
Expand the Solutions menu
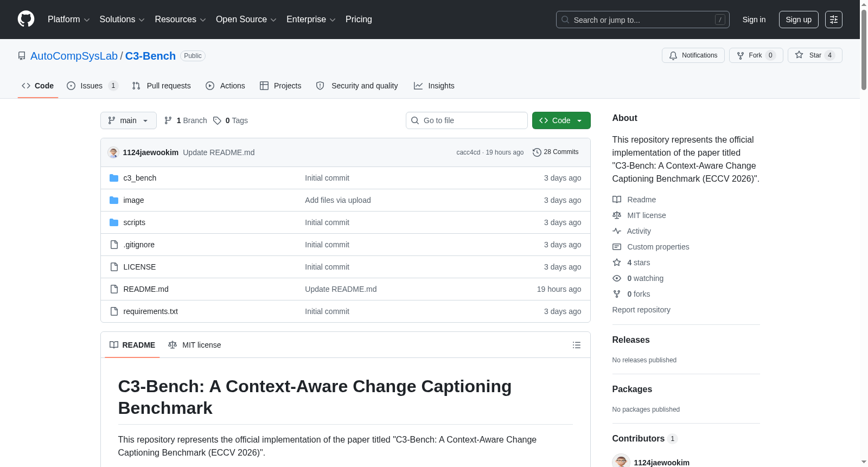(x=122, y=20)
